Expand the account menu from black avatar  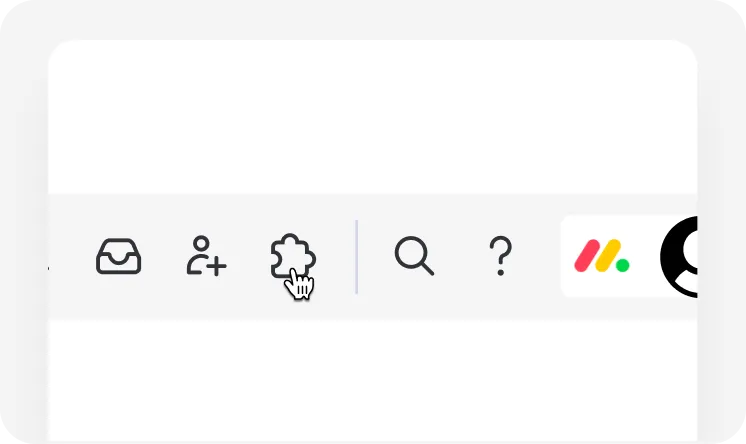pos(679,257)
